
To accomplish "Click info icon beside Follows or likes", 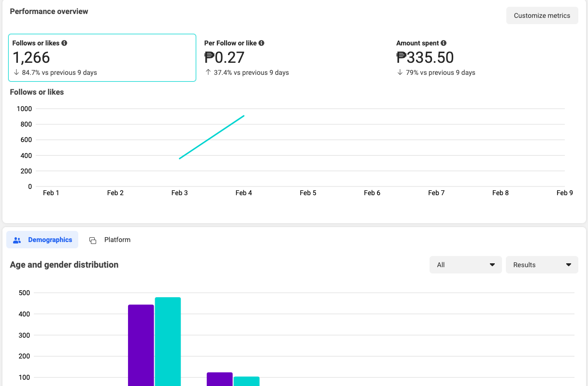I will 64,43.
